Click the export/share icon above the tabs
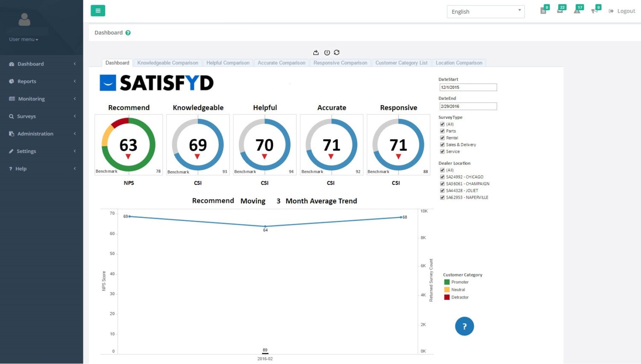 [316, 53]
